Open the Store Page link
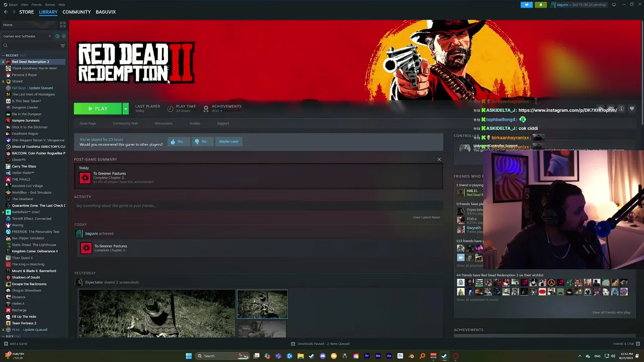This screenshot has height=362, width=644. [88, 123]
